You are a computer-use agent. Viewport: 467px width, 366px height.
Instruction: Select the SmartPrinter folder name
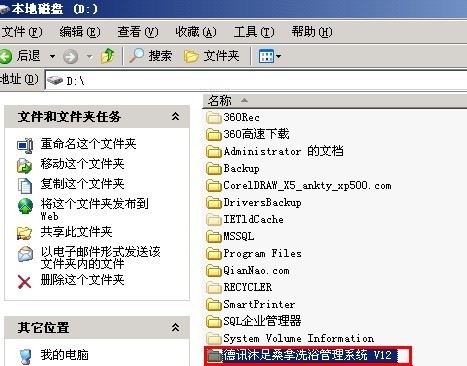(x=259, y=304)
